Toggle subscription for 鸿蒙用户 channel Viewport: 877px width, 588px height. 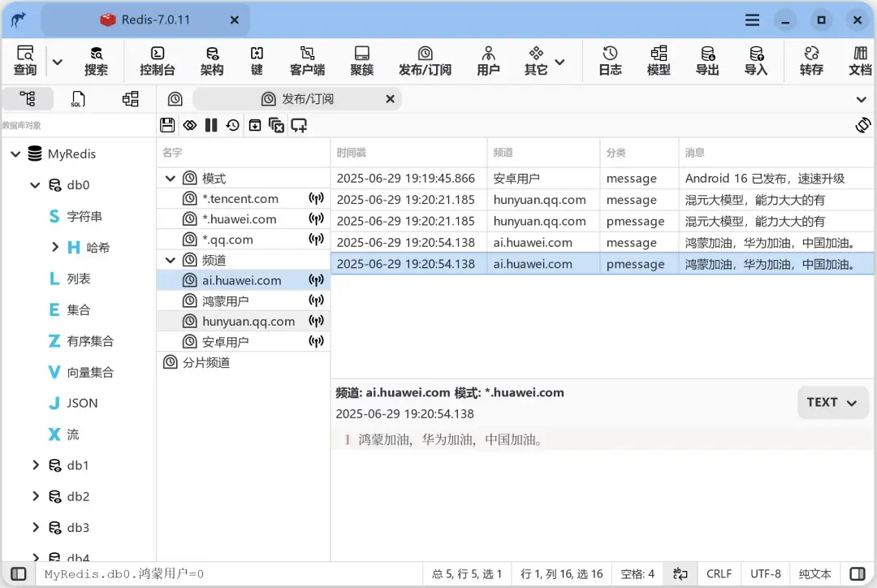click(x=317, y=301)
